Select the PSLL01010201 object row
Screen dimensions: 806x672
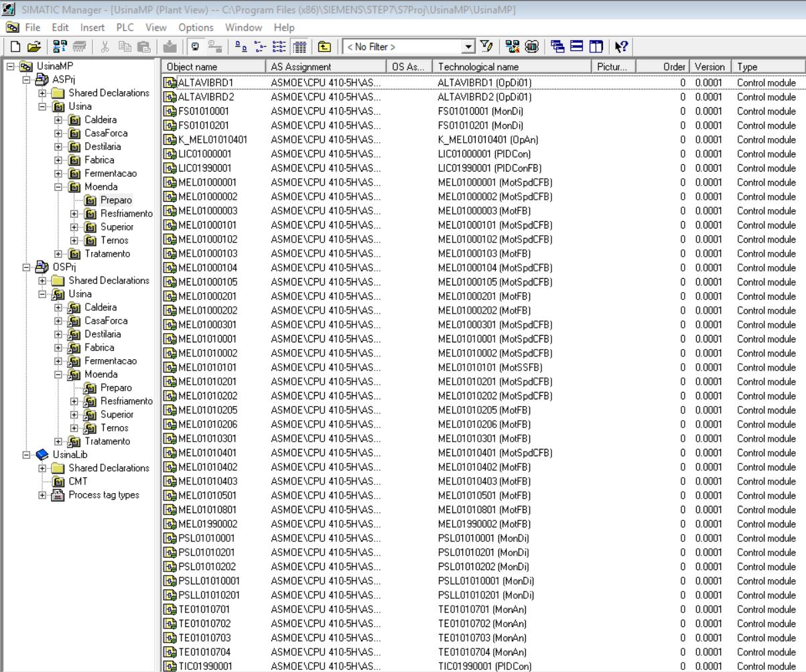coord(483,595)
